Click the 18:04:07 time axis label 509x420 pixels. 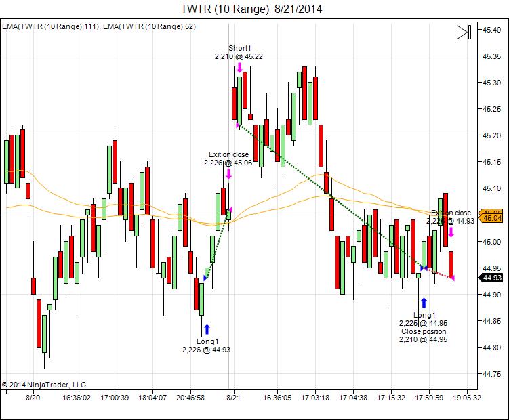152,398
